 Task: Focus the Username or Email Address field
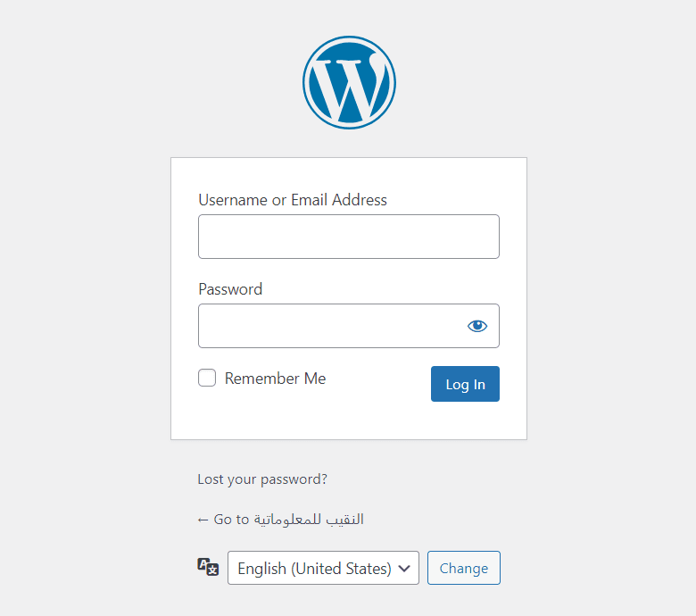pos(349,237)
